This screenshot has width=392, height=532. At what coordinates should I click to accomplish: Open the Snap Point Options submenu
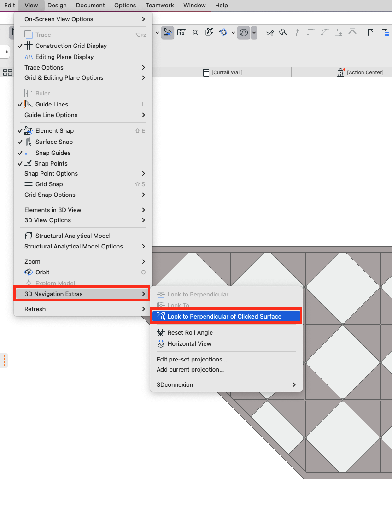pyautogui.click(x=51, y=173)
